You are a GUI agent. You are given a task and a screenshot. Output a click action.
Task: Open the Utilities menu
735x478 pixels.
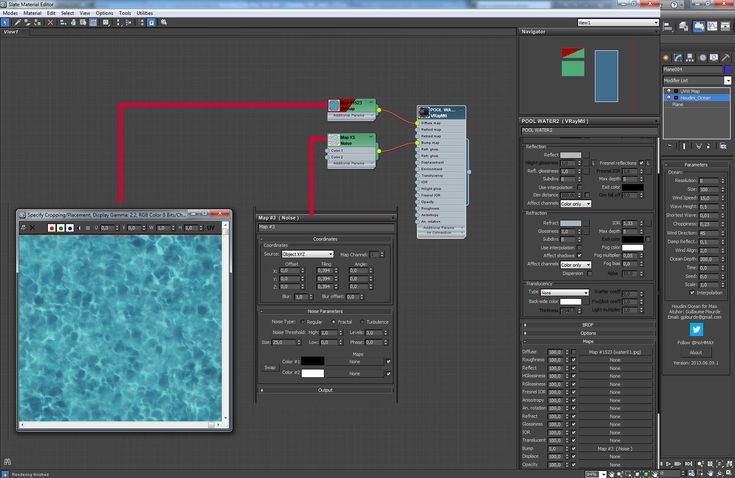coord(145,13)
